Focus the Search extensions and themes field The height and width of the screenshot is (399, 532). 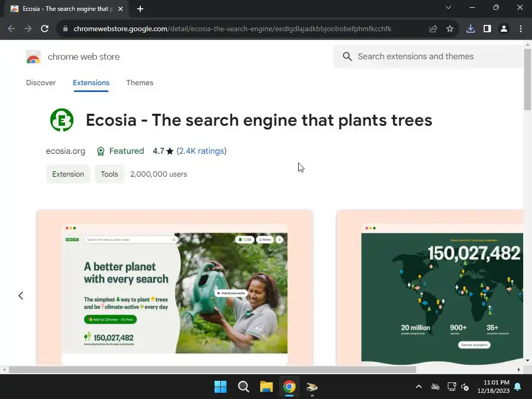pos(428,56)
